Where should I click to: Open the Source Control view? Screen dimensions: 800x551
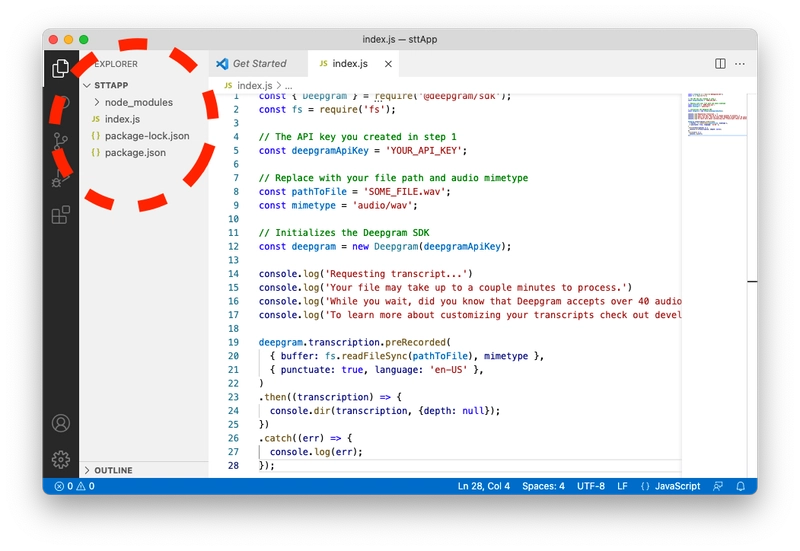pyautogui.click(x=61, y=141)
